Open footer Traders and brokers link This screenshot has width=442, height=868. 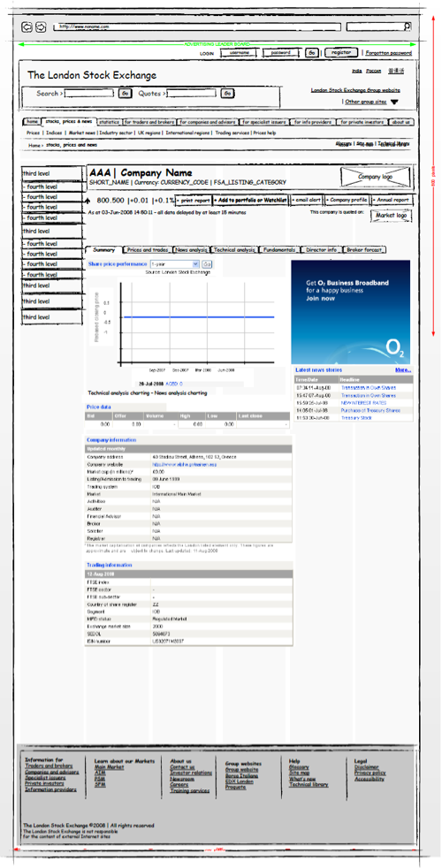click(49, 766)
